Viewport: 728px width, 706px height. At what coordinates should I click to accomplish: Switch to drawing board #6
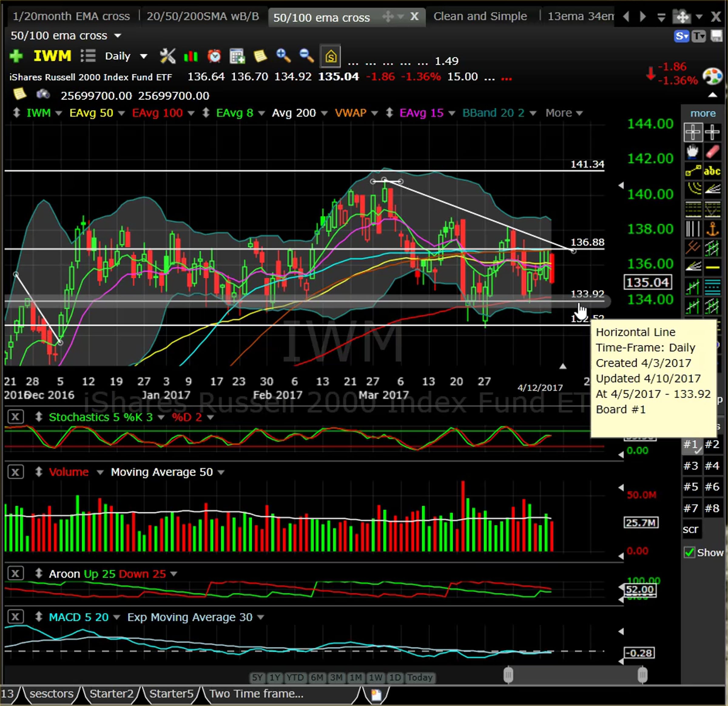712,487
